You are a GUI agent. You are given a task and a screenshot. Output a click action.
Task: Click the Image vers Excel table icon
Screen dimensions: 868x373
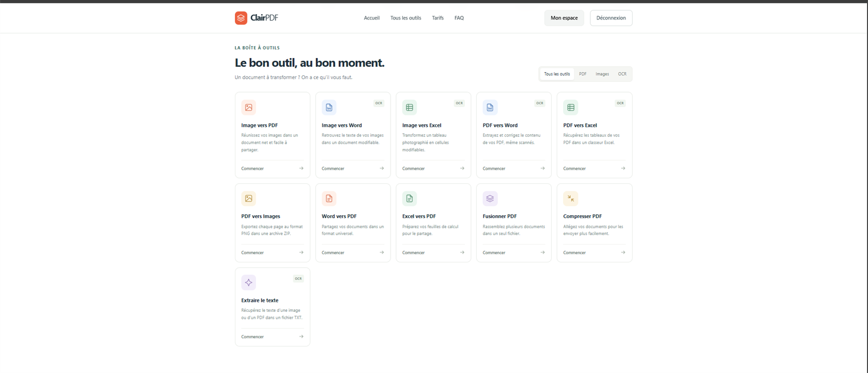point(410,107)
